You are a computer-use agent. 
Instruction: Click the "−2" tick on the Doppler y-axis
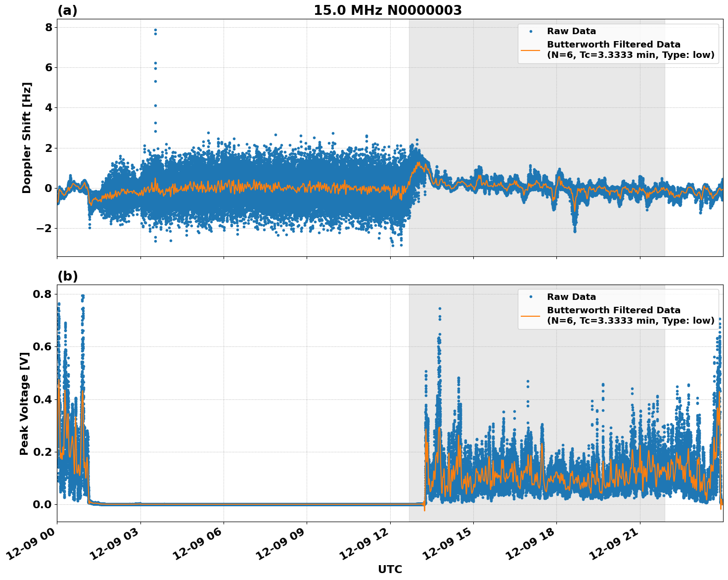coord(45,228)
